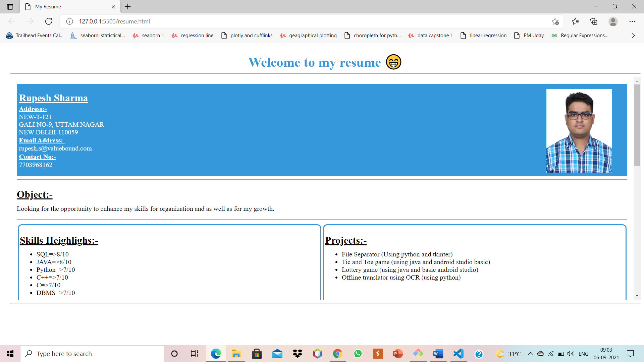View site information icon
Viewport: 644px width, 362px height.
pos(69,21)
